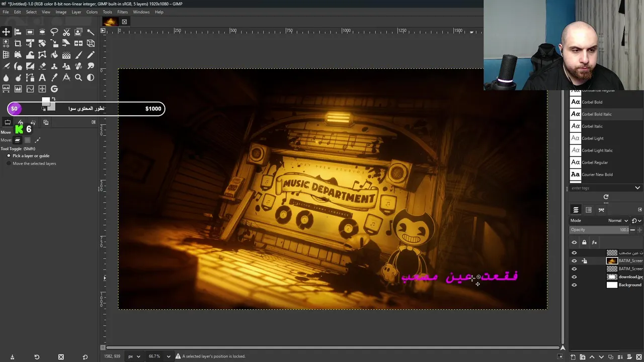Select the Rectangle Select tool

click(30, 32)
